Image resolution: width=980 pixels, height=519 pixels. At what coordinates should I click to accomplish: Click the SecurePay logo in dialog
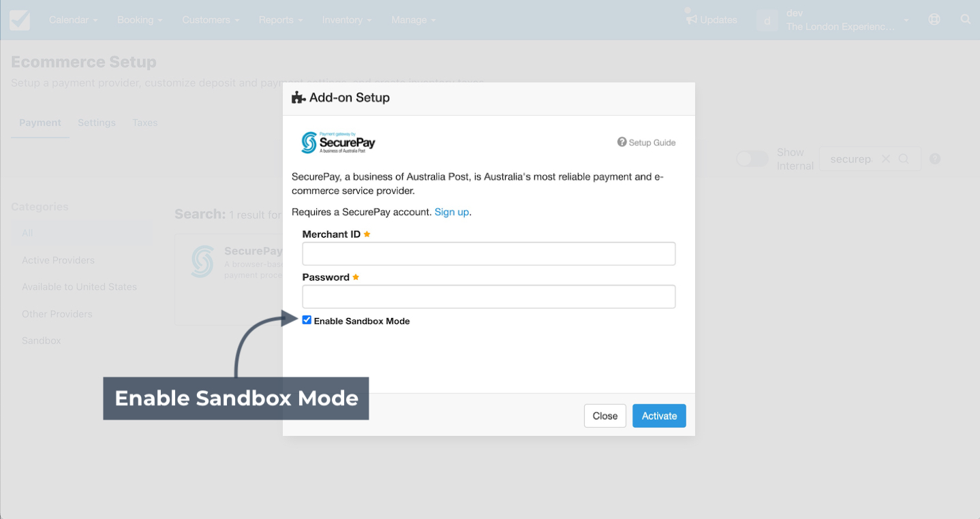pos(339,142)
